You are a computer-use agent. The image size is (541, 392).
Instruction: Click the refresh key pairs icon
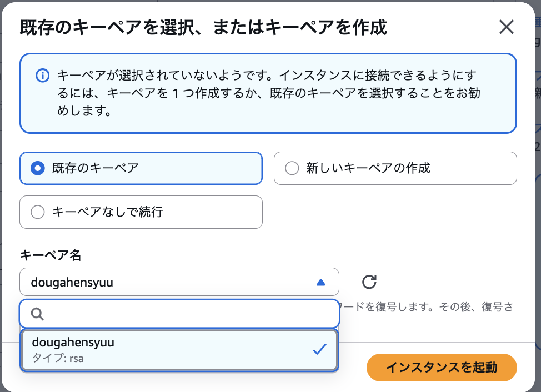click(369, 282)
